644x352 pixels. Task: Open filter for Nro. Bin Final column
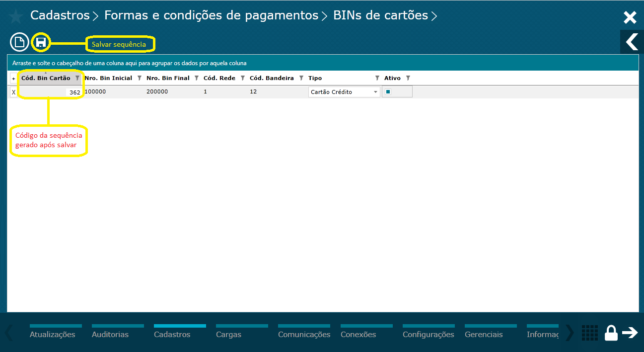tap(196, 78)
